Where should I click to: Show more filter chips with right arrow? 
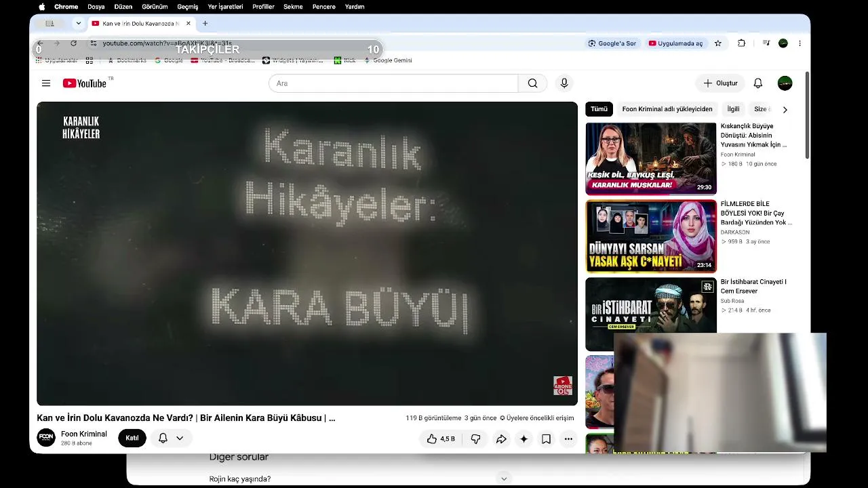785,109
